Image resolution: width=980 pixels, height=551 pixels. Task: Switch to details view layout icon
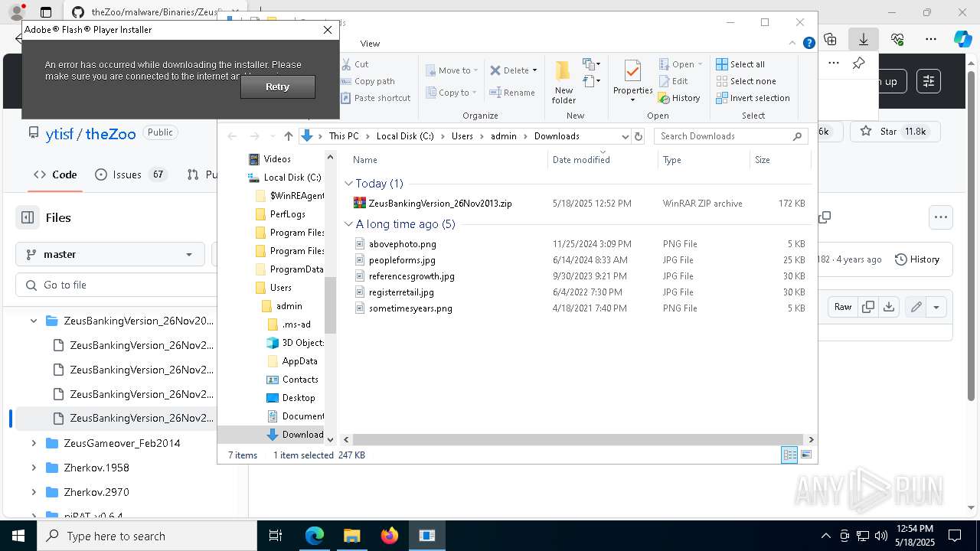[789, 455]
